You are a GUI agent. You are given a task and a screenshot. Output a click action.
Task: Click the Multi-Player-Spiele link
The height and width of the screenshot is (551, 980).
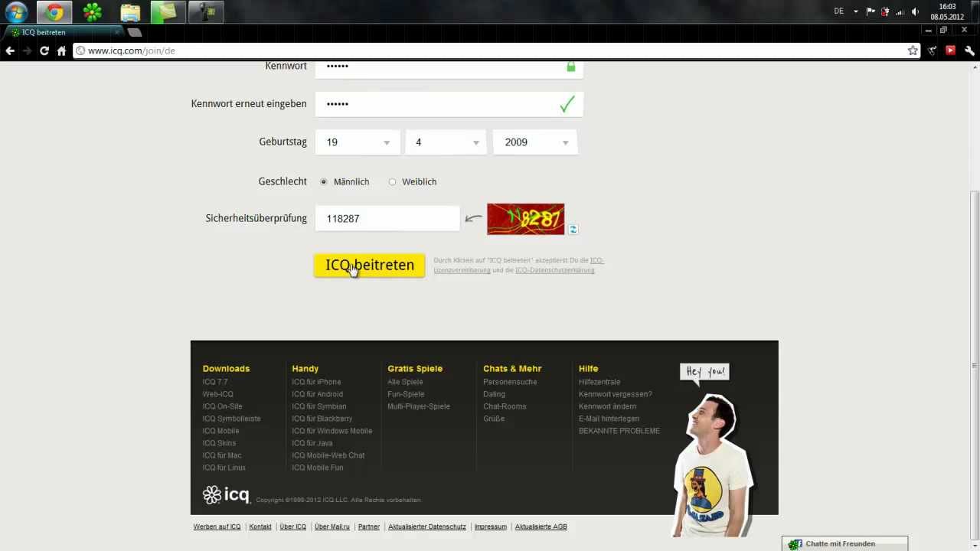coord(419,406)
